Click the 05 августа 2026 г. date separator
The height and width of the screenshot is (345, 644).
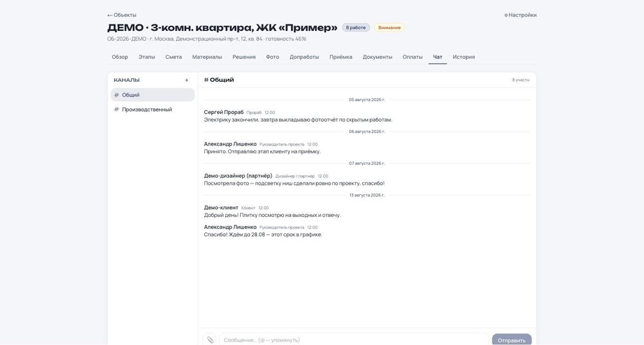tap(367, 100)
